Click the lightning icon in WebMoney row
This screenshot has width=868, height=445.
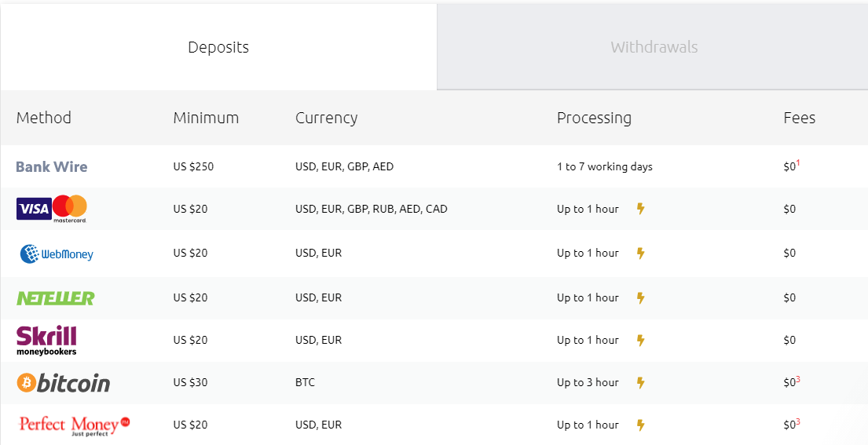640,254
